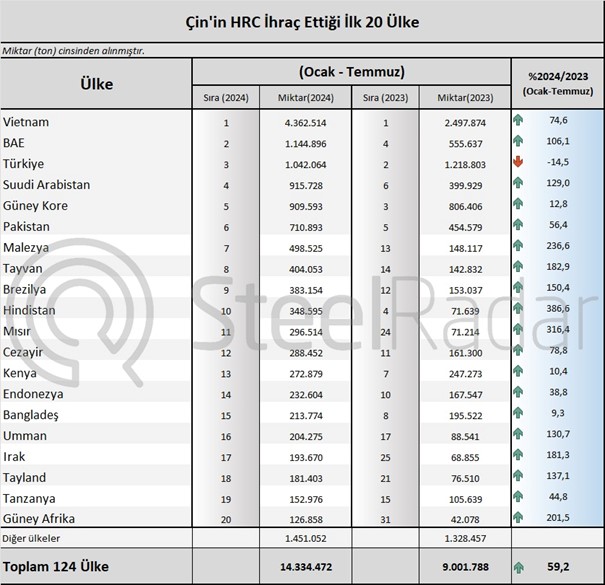Select the value 161.300 in Cezayir row
This screenshot has width=605, height=585.
coord(465,353)
